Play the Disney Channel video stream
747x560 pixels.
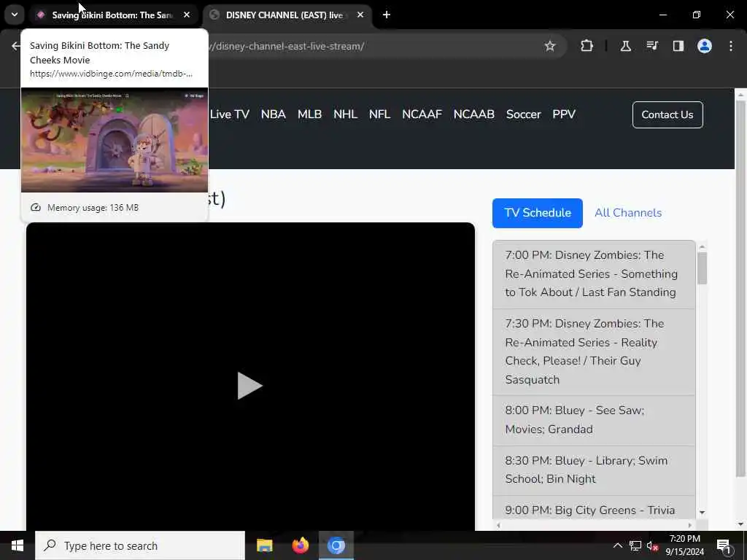tap(249, 386)
